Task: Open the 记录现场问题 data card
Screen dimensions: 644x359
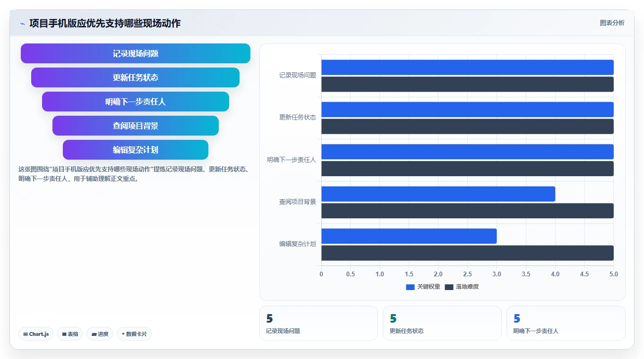Action: [318, 323]
